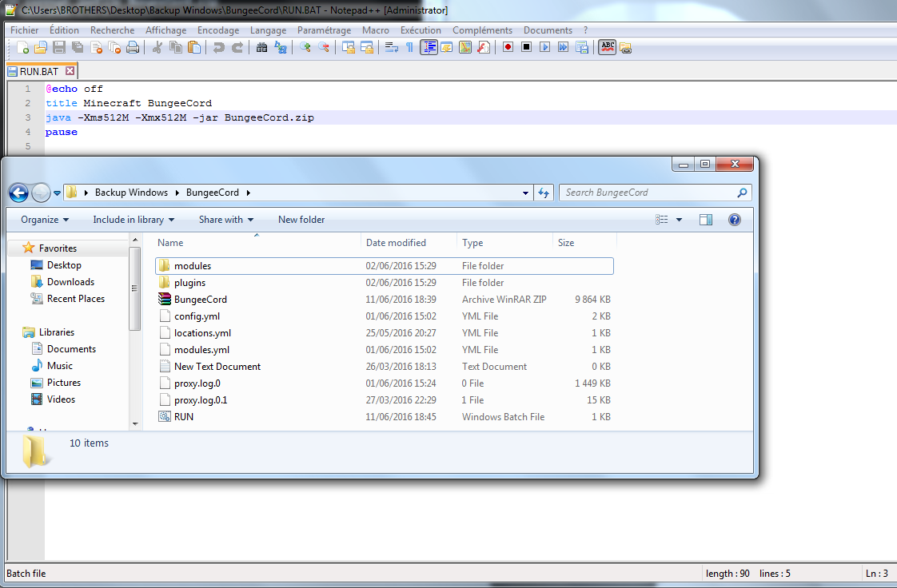The image size is (897, 588).
Task: Click last toolbar icon after ABC spell-check
Action: [625, 48]
